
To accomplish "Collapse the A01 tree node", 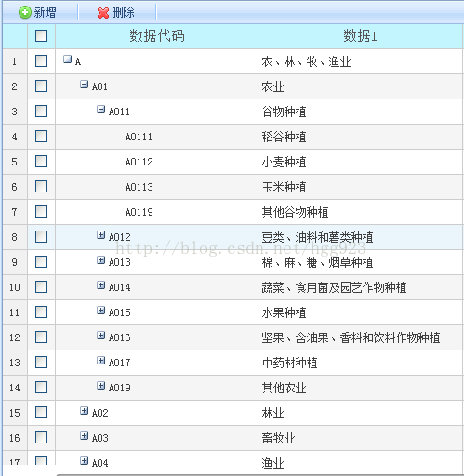I will 84,85.
